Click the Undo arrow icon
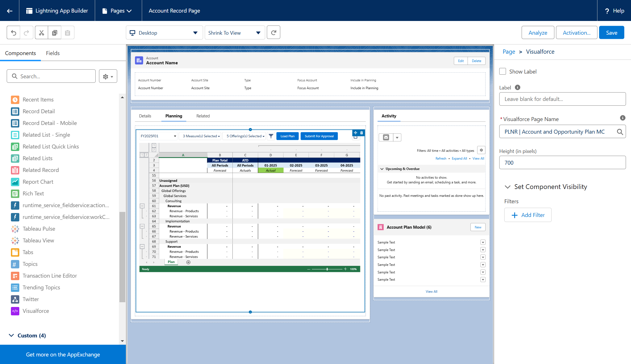This screenshot has height=364, width=631. point(13,33)
